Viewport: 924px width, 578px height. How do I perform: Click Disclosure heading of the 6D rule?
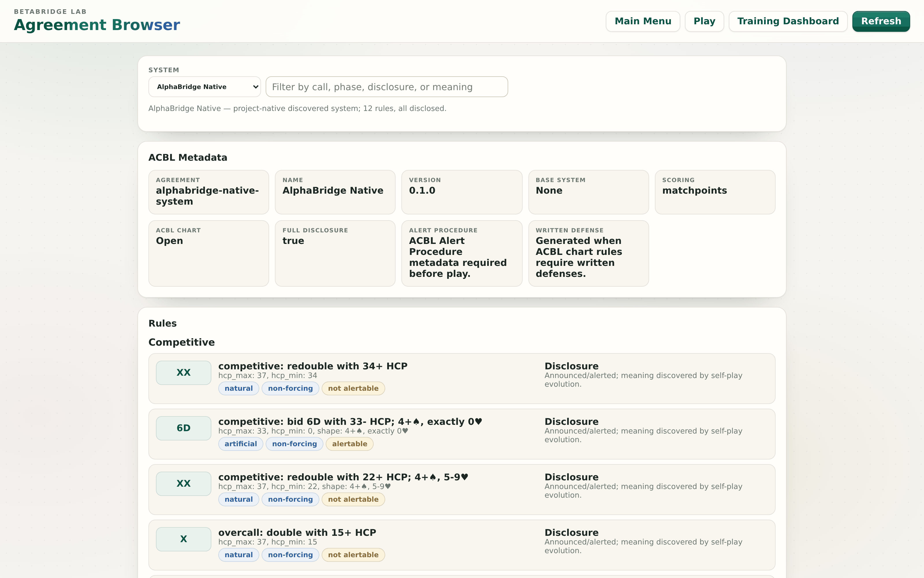571,422
